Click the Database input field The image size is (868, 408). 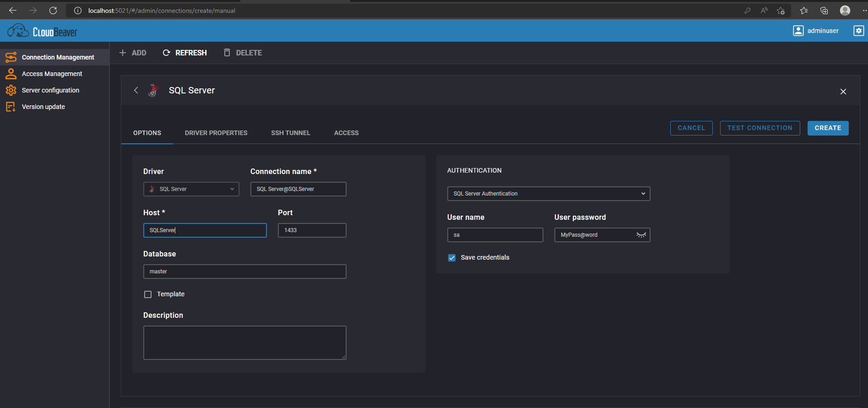click(x=245, y=272)
